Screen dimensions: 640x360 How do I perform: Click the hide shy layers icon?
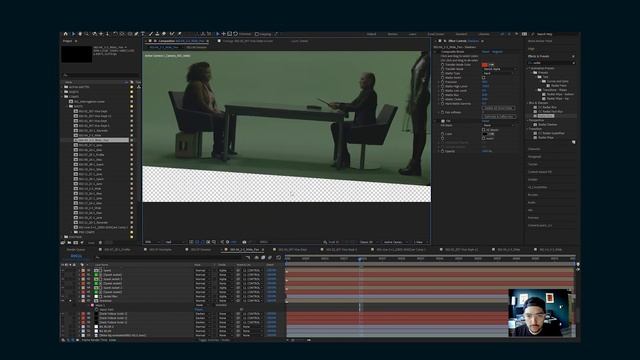pos(256,258)
